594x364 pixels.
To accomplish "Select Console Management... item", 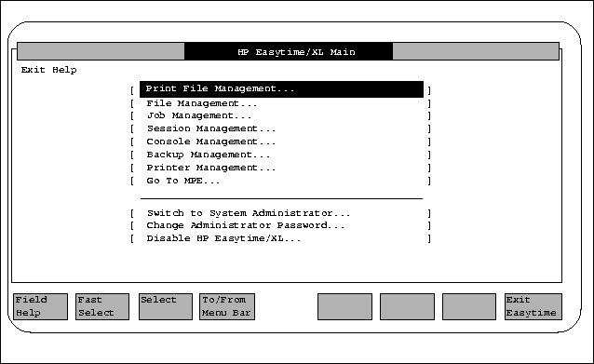I will pyautogui.click(x=211, y=142).
